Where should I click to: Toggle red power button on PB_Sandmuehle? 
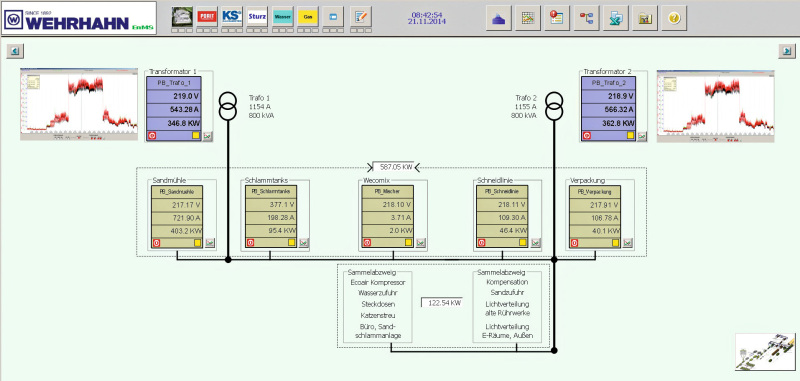pyautogui.click(x=157, y=243)
